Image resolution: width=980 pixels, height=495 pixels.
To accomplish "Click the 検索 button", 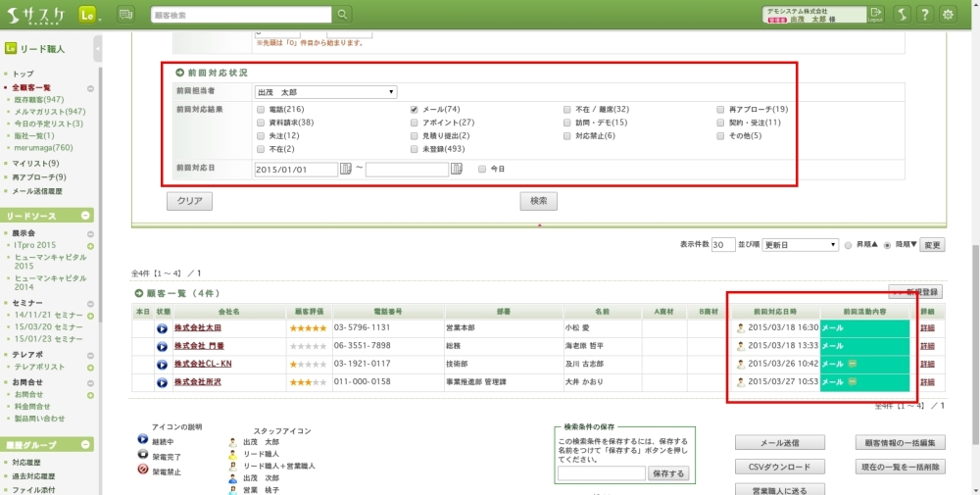I will (x=538, y=200).
